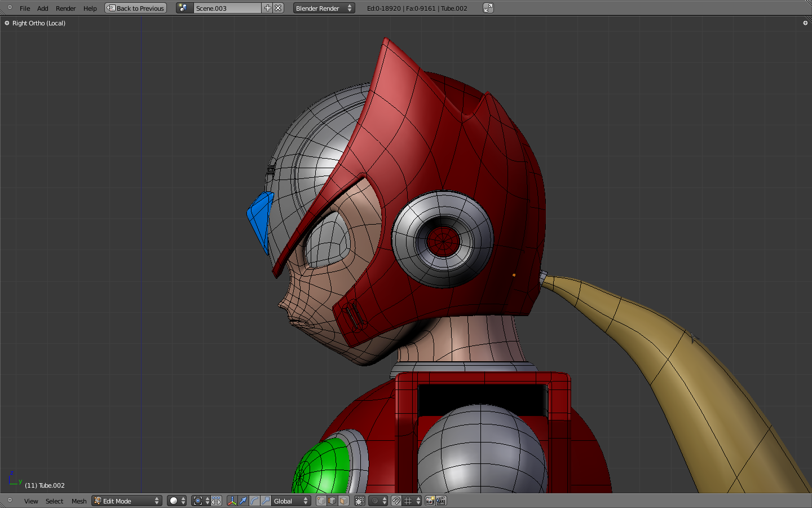812x508 pixels.
Task: Switch to face select mode
Action: click(343, 501)
